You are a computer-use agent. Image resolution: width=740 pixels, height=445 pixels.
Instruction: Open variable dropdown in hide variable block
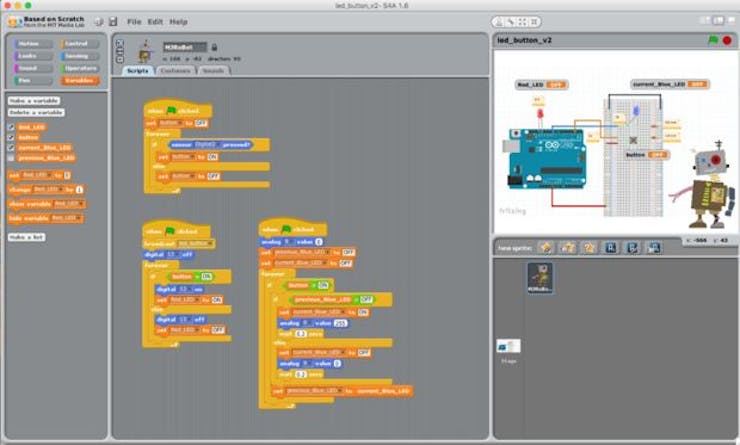pos(67,218)
